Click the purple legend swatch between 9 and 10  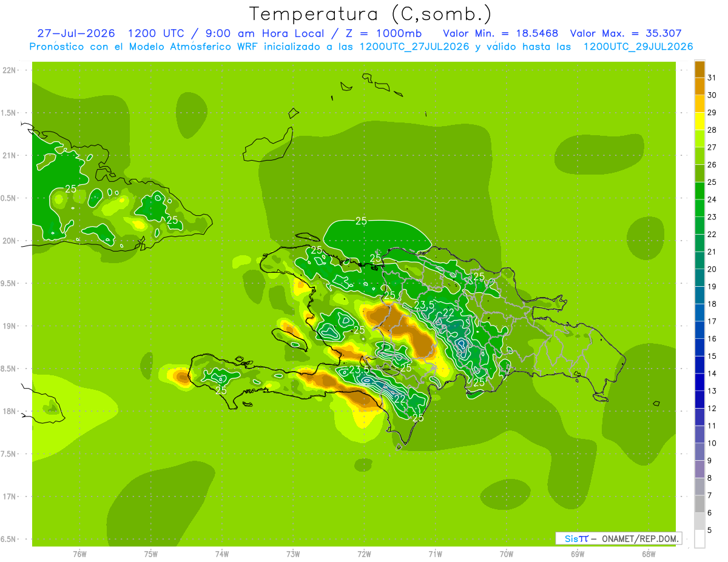pyautogui.click(x=699, y=452)
